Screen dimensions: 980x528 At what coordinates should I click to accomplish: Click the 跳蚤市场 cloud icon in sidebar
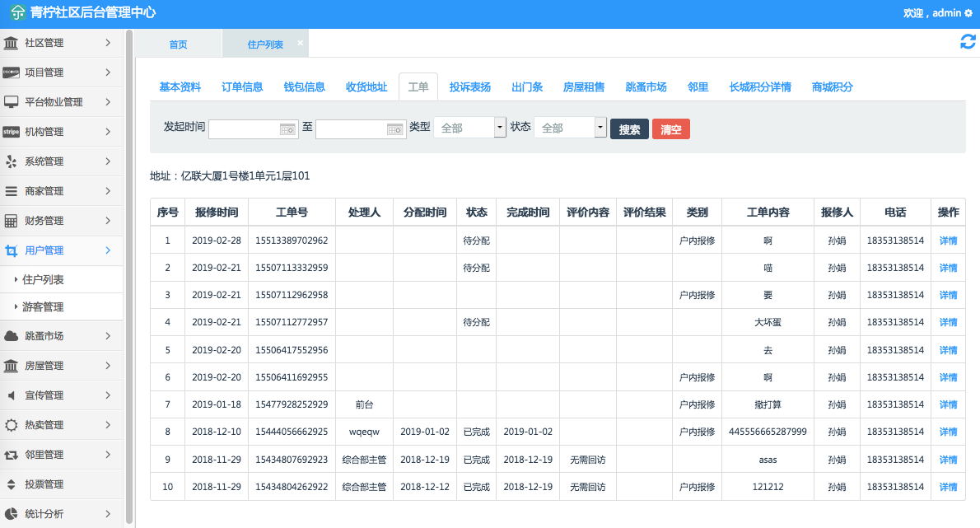[x=11, y=336]
